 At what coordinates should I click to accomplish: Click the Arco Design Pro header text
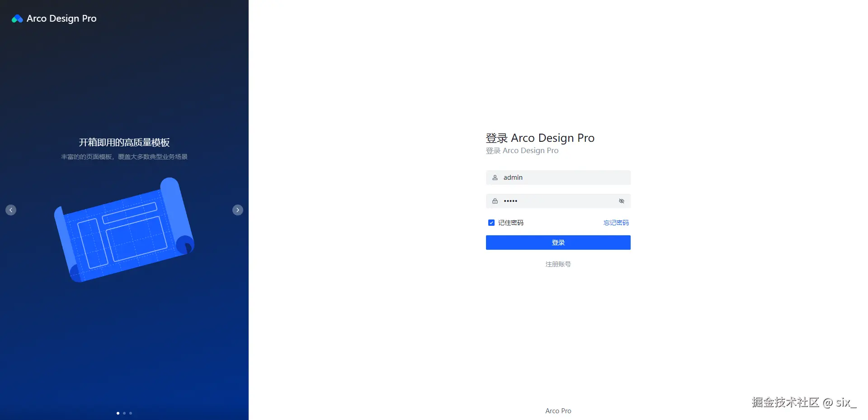point(61,19)
